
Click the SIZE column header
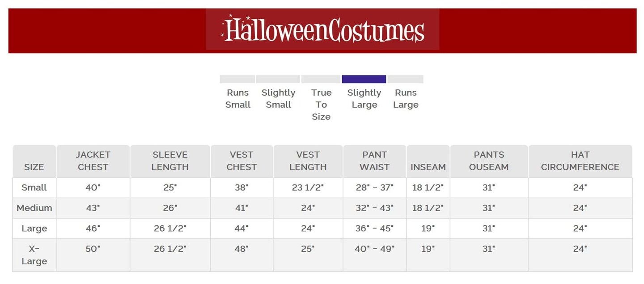34,167
